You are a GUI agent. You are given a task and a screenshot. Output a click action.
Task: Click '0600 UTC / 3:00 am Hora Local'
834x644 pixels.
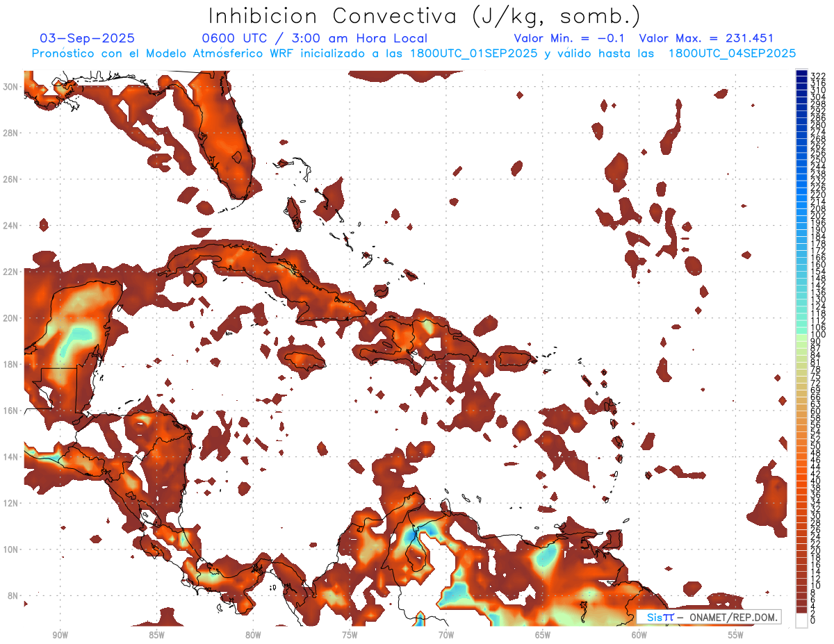(314, 38)
